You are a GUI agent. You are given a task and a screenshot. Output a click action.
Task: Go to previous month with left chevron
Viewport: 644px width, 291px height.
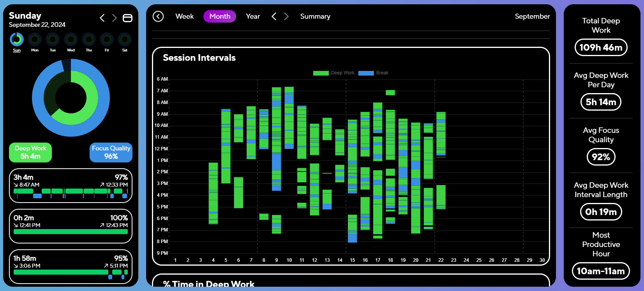274,16
